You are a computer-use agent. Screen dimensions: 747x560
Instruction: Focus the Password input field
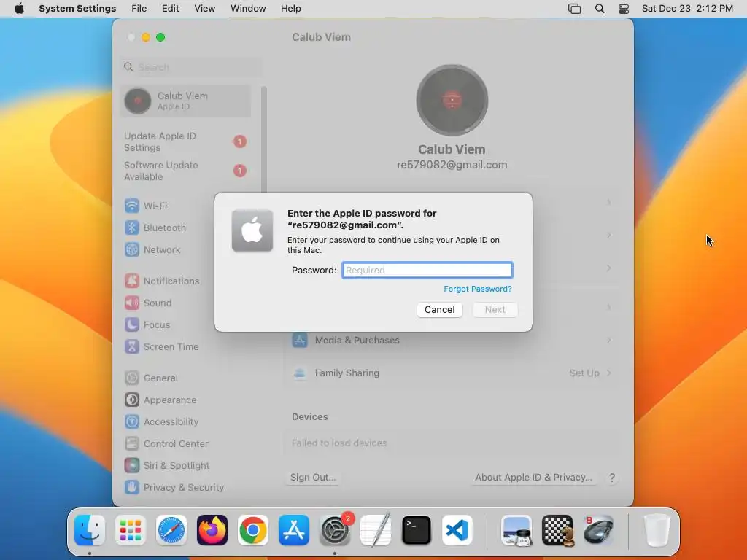427,270
